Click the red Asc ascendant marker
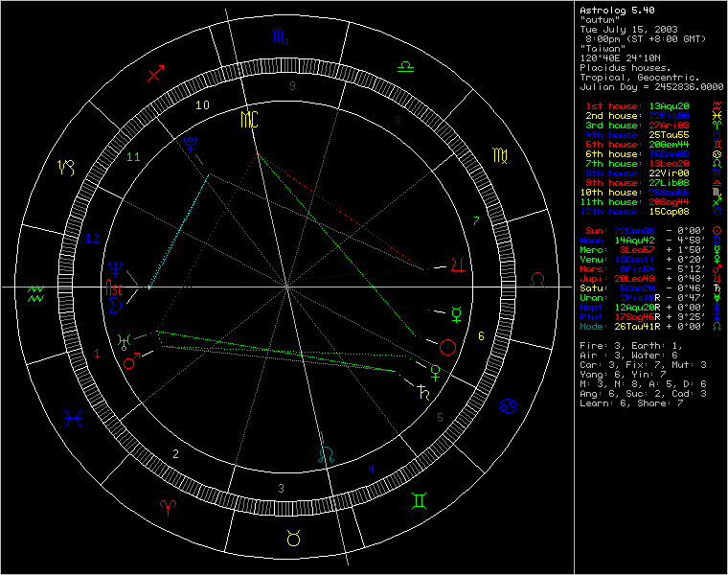 point(114,287)
